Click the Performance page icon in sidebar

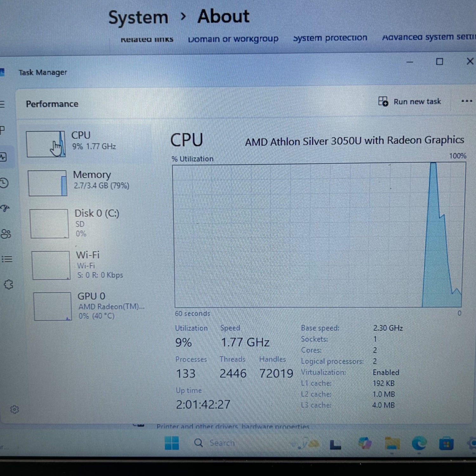[x=3, y=157]
